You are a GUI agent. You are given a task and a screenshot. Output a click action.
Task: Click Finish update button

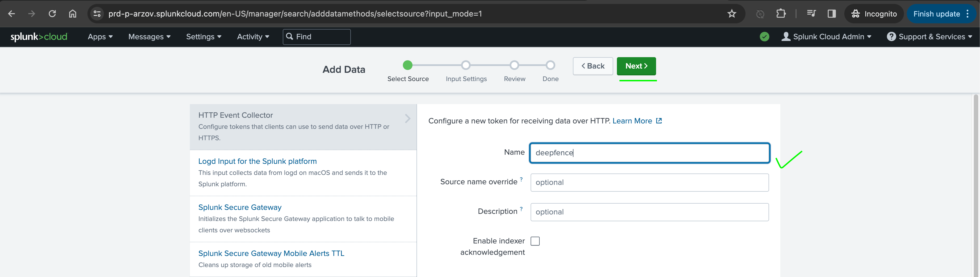pyautogui.click(x=936, y=14)
